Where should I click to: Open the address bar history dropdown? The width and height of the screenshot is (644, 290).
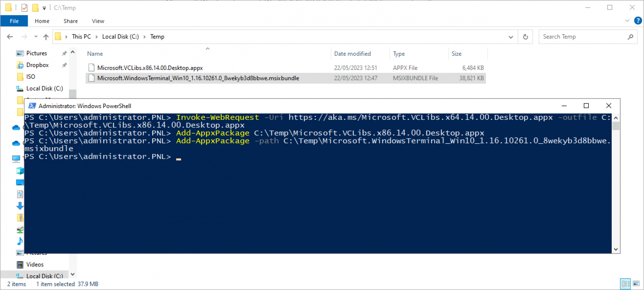[x=511, y=36]
